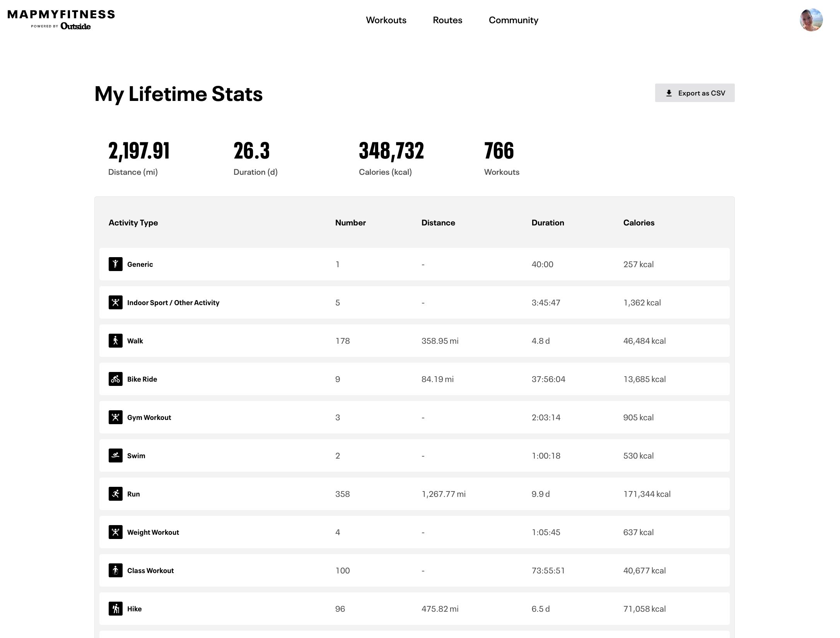Click the Class Workout icon

[115, 570]
